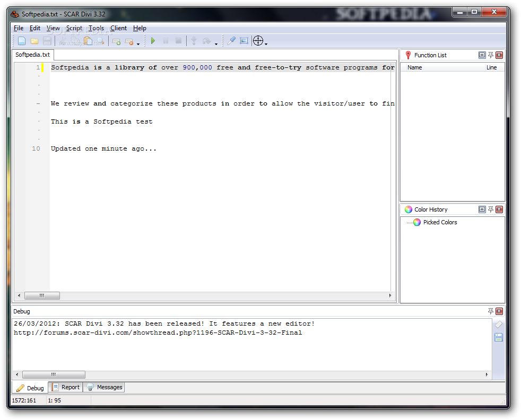
Task: Click Debug panel horizontal scrollbar thumb
Action: click(54, 374)
